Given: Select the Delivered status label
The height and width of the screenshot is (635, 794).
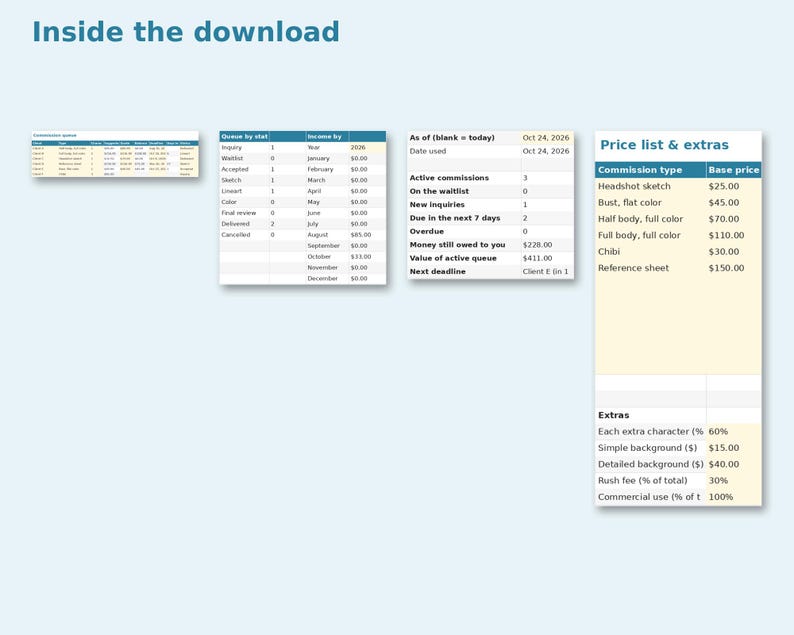Looking at the screenshot, I should (235, 224).
